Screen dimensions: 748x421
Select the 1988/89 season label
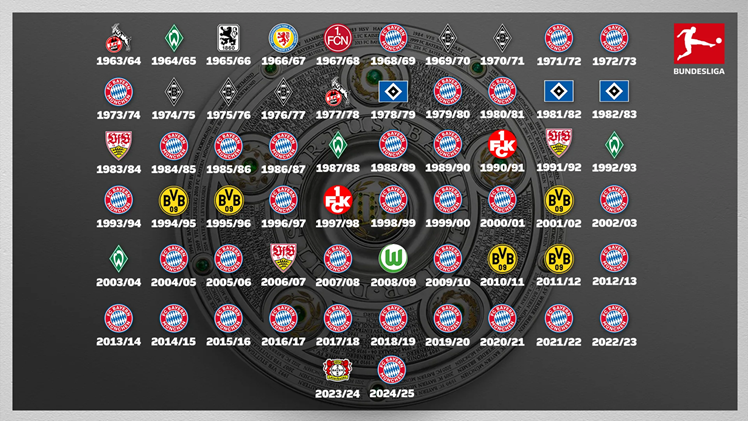pos(393,168)
